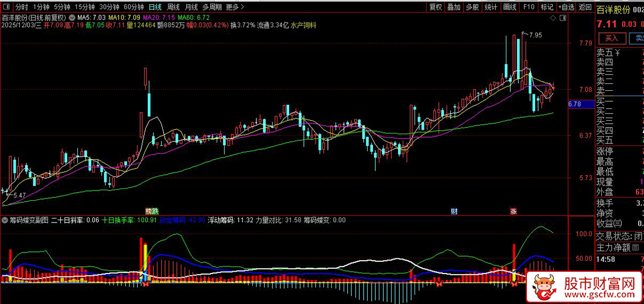Viewport: 644px width, 304px height.
Task: Click the 筹码蝶变: 0.00 value
Action: tap(324, 220)
